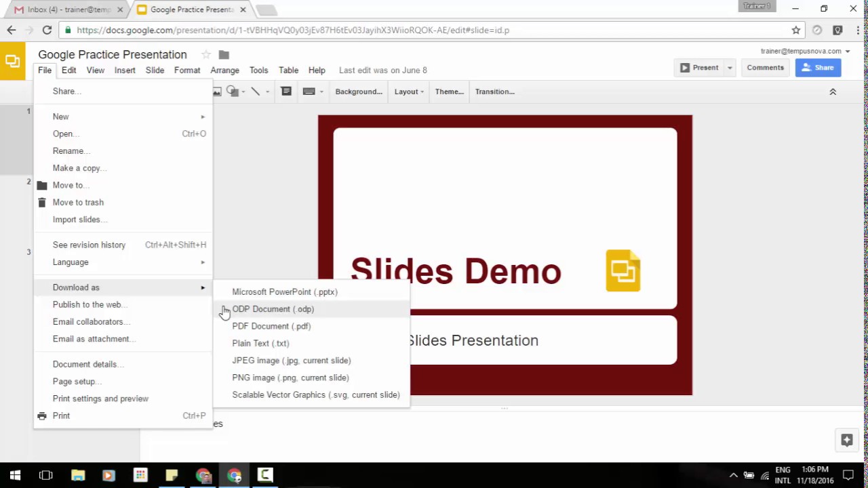Open the Windows Start menu

(15, 475)
